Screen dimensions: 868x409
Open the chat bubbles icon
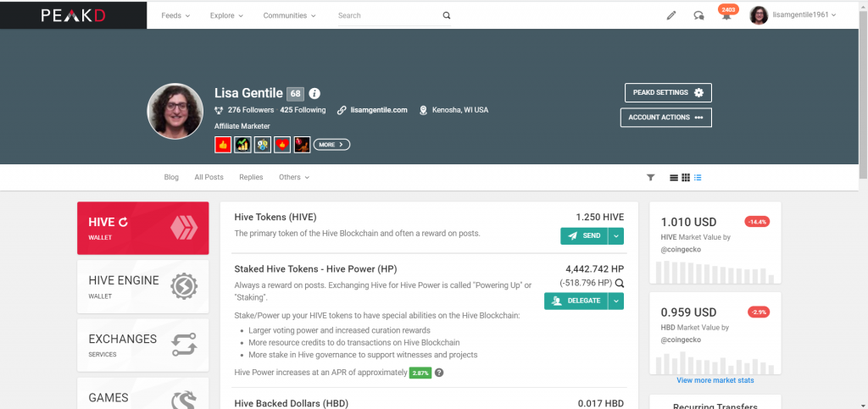point(699,15)
